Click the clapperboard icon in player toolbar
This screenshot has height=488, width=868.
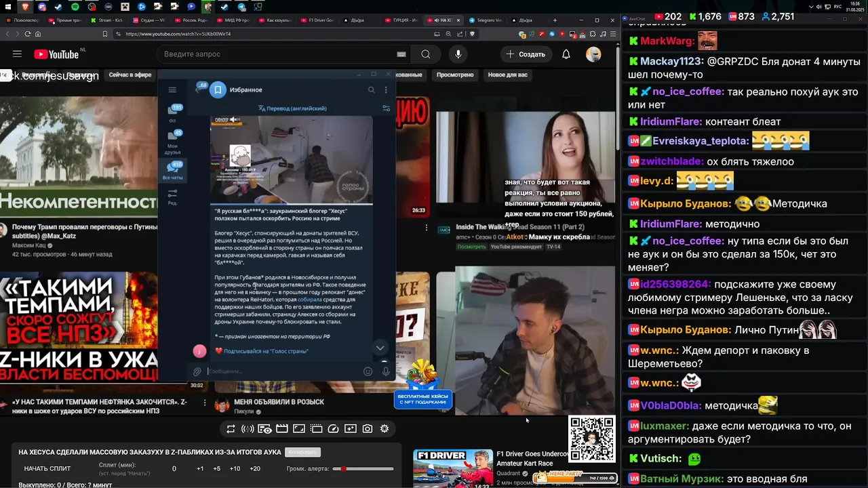pos(281,428)
